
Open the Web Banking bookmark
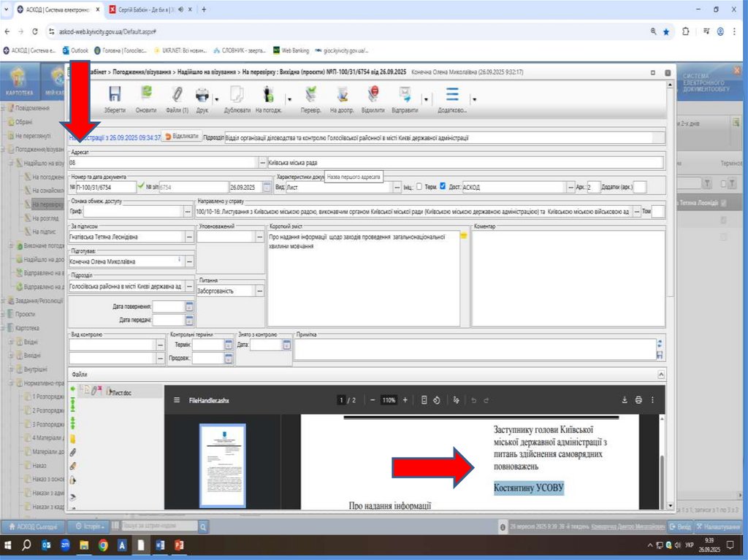coord(291,50)
